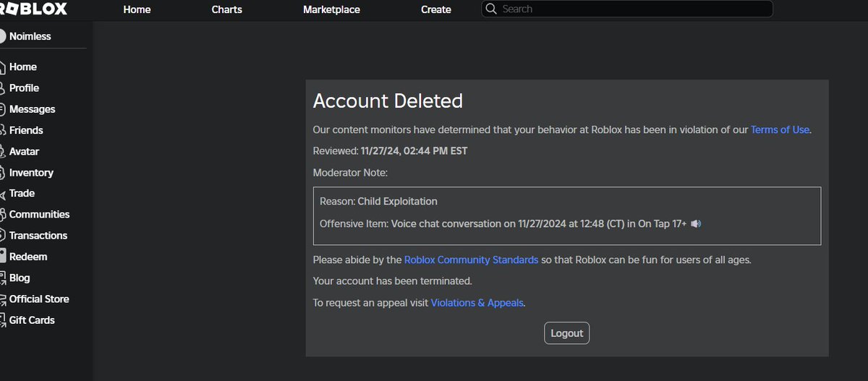Select Profile in the left sidebar
The height and width of the screenshot is (381, 868).
[x=24, y=87]
